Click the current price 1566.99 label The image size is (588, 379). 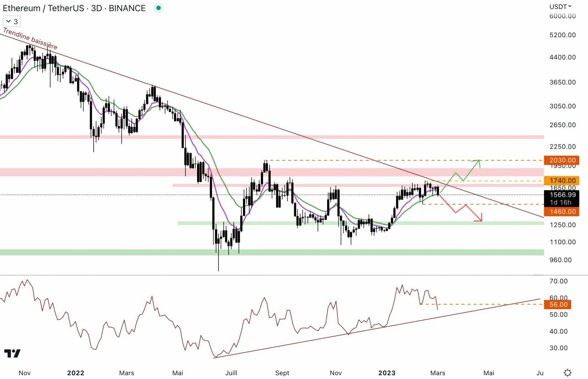[561, 195]
